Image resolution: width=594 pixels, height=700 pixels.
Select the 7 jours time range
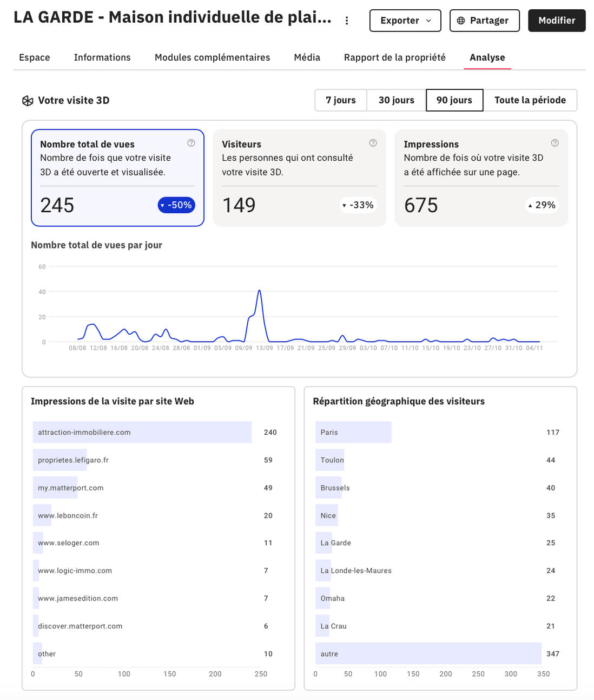tap(341, 100)
